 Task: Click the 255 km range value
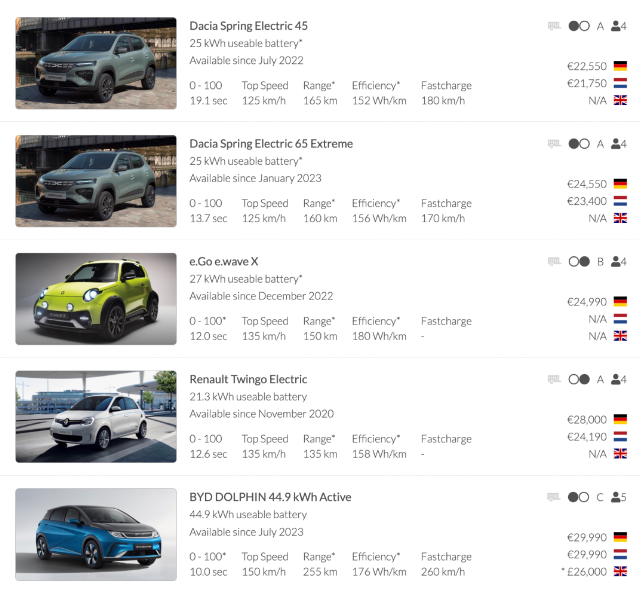[320, 572]
